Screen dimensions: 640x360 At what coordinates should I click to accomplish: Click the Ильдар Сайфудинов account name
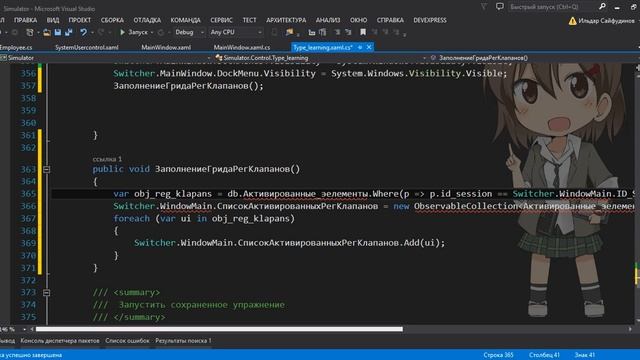pyautogui.click(x=607, y=20)
